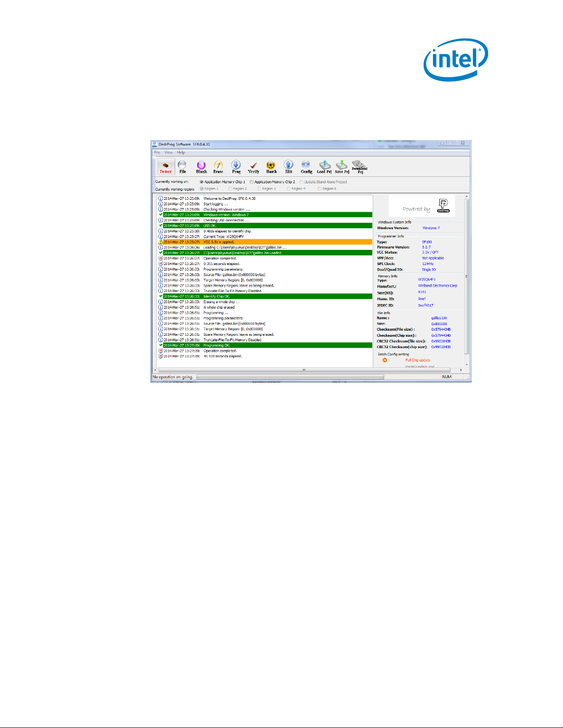Select the Region 2 radio button

230,189
